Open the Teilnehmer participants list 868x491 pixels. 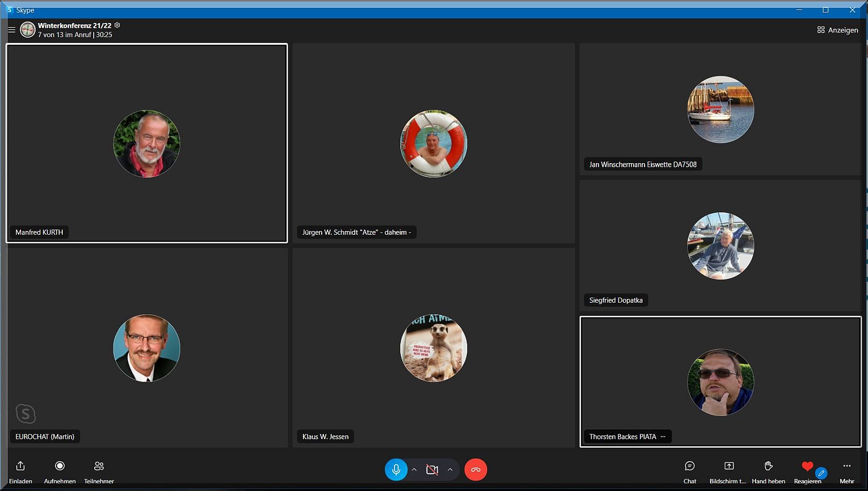pyautogui.click(x=99, y=466)
